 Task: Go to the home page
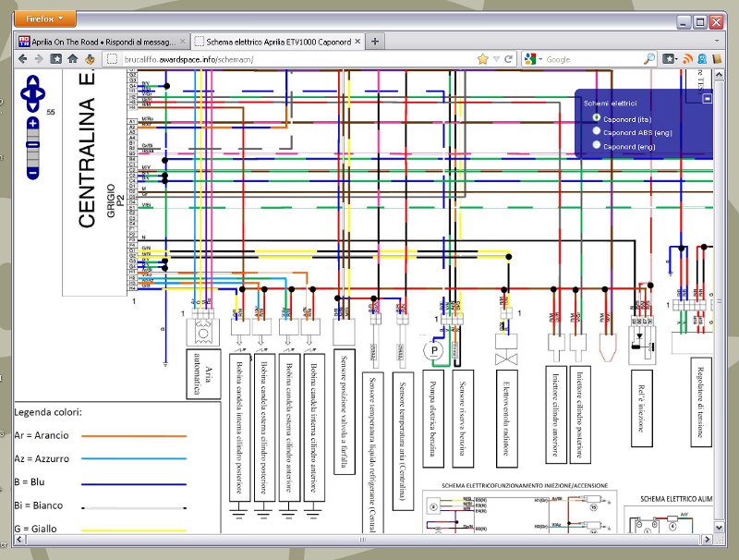point(73,59)
